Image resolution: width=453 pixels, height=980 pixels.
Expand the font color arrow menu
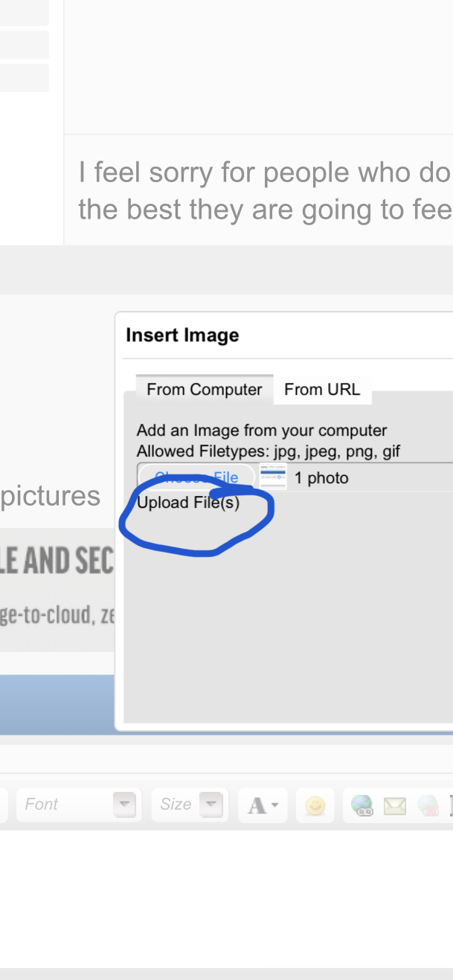pyautogui.click(x=275, y=806)
